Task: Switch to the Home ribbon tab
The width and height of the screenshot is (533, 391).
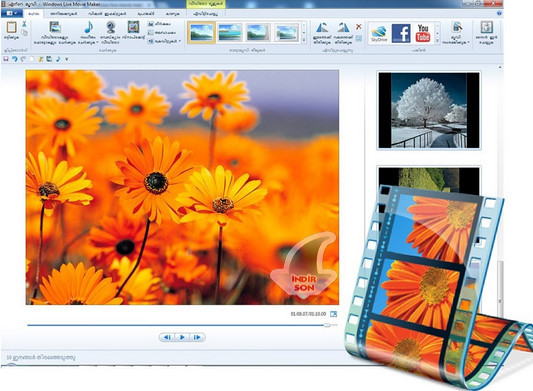Action: 33,14
